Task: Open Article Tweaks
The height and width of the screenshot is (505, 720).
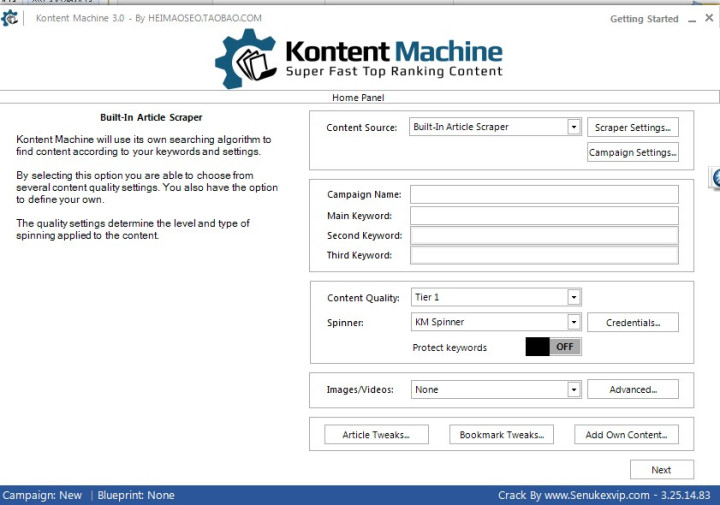Action: click(376, 434)
